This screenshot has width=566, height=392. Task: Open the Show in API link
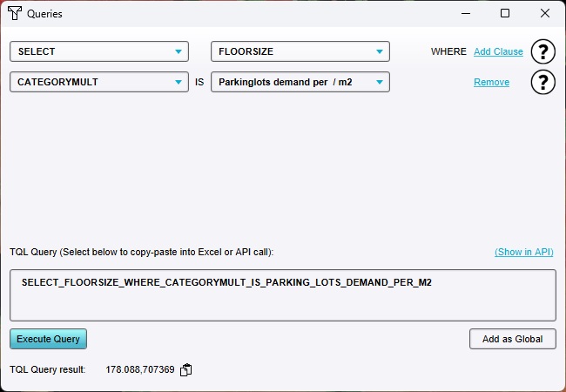click(523, 252)
